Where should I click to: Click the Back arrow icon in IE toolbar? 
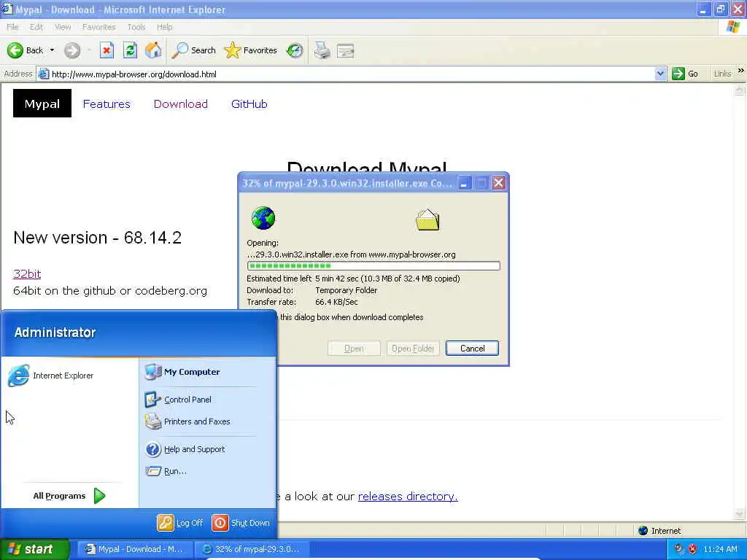coord(15,50)
